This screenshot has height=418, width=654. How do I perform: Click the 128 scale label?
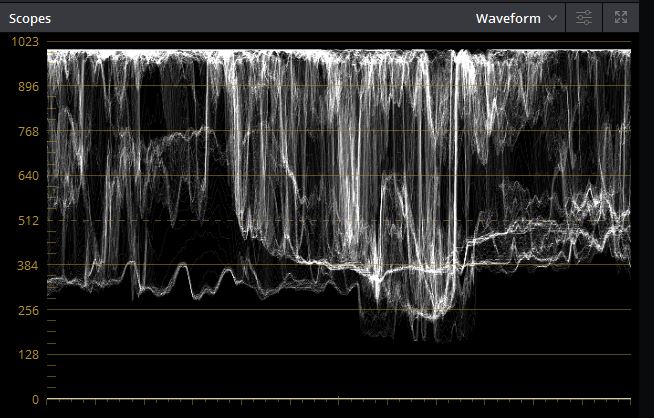26,355
